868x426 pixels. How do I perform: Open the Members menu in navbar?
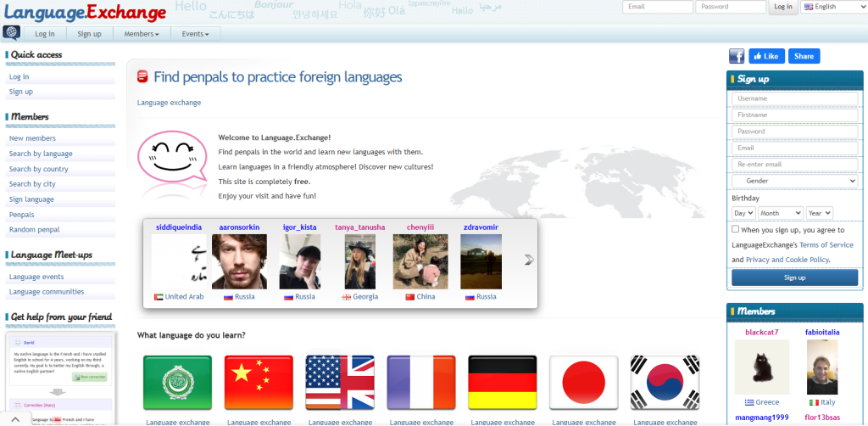click(141, 34)
